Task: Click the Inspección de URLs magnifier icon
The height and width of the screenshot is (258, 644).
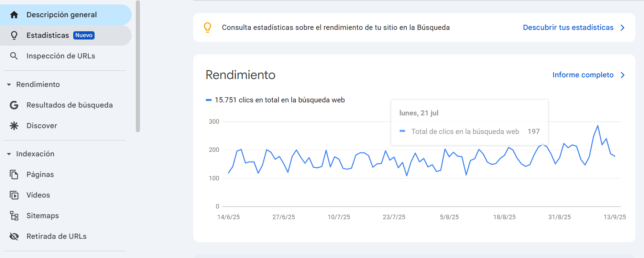Action: (x=14, y=56)
